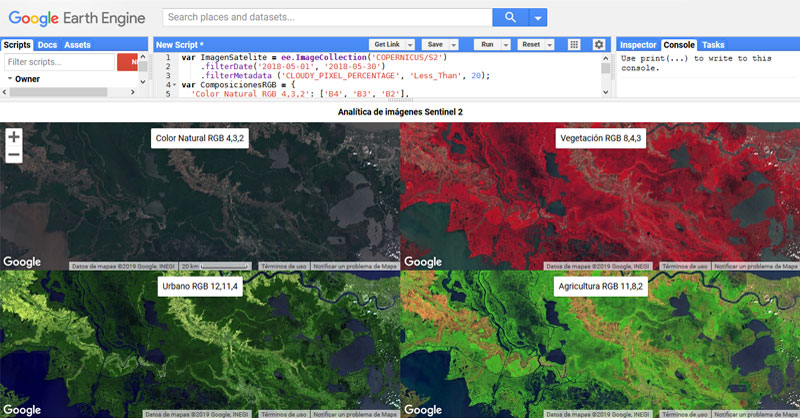
Task: Open Términos de uso link on Agricultura map
Action: click(x=684, y=414)
